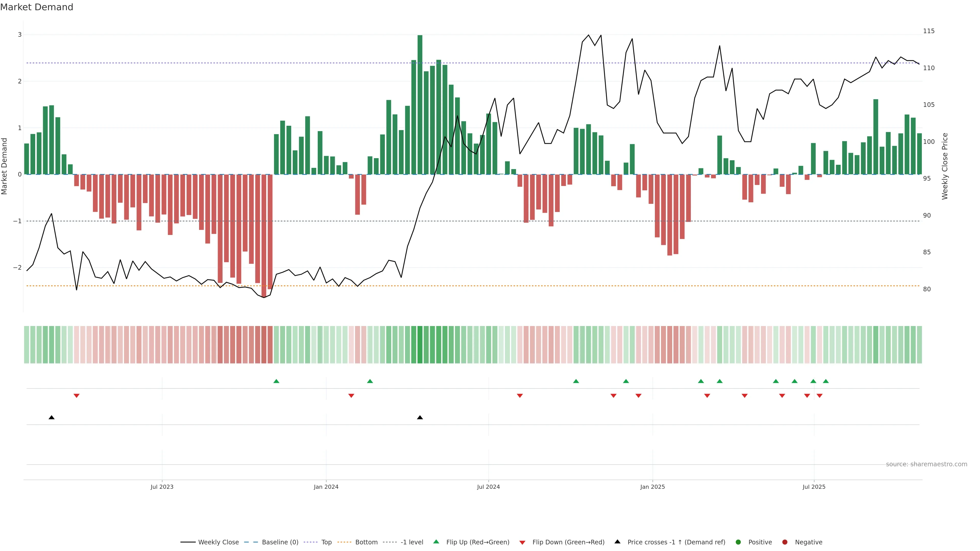Click the Jul 2025 x-axis label
This screenshot has width=980, height=551.
pos(814,487)
